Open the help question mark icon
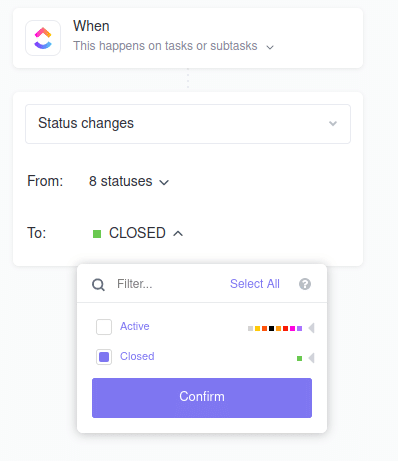The image size is (398, 461). [305, 284]
